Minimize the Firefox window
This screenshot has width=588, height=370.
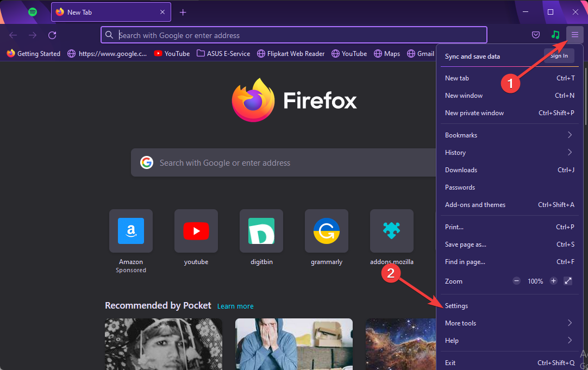click(526, 12)
